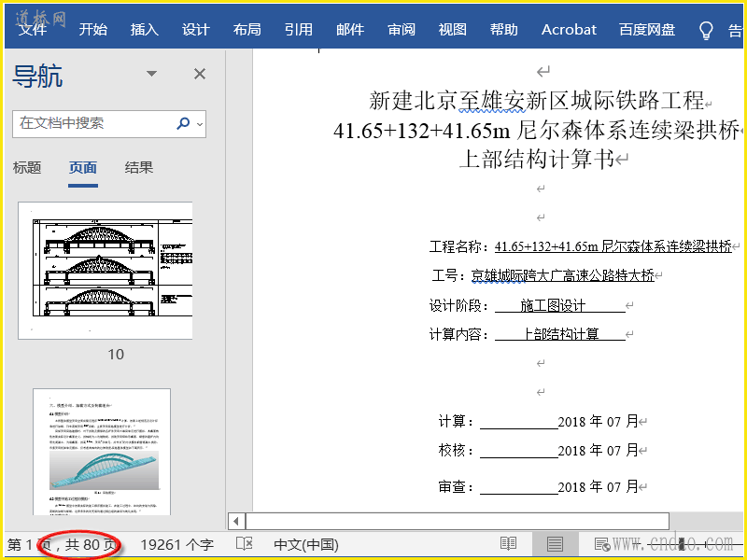Switch to Print Layout view icon

pyautogui.click(x=555, y=544)
